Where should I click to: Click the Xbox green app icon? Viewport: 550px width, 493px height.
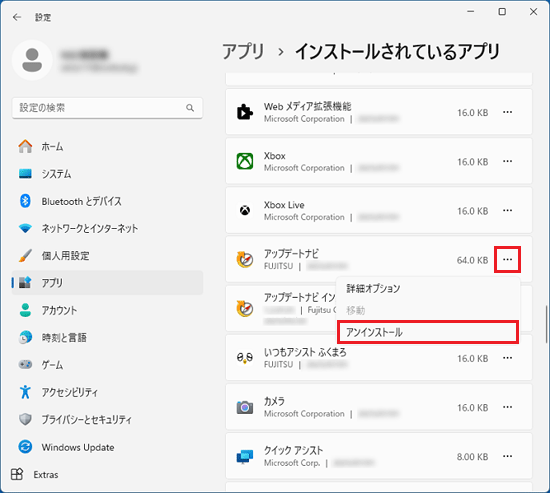(245, 161)
